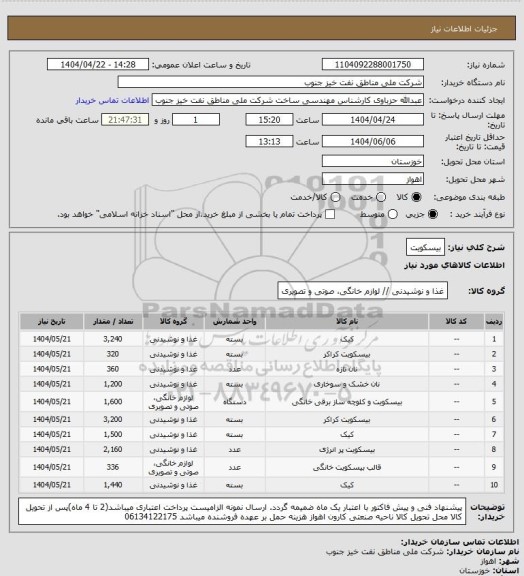Click بیسکویت کراکر in row 2
The height and width of the screenshot is (576, 524).
(x=347, y=354)
